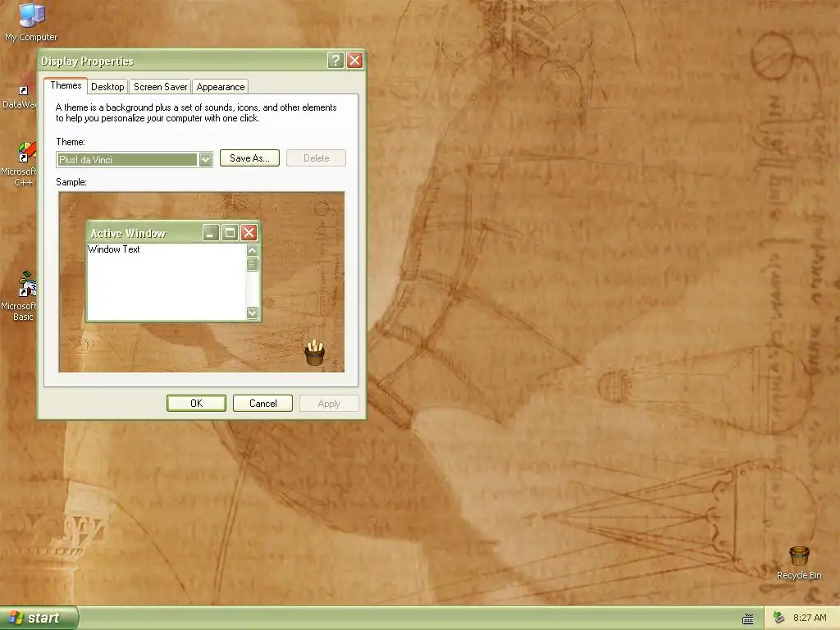Click the grayed-out Apply button

click(329, 404)
